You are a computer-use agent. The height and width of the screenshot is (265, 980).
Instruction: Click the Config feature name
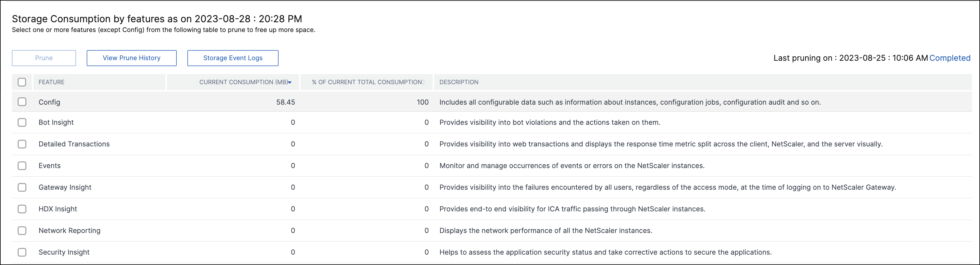tap(50, 102)
